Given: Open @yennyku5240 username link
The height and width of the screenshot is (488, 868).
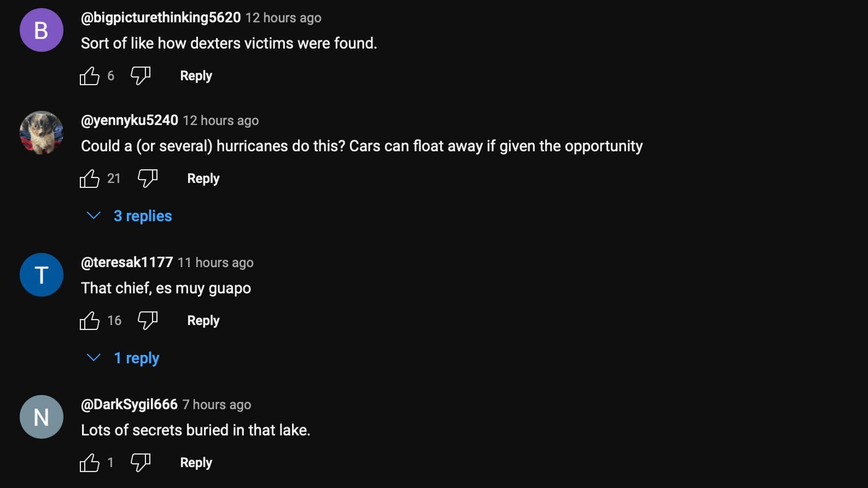Looking at the screenshot, I should (x=129, y=120).
